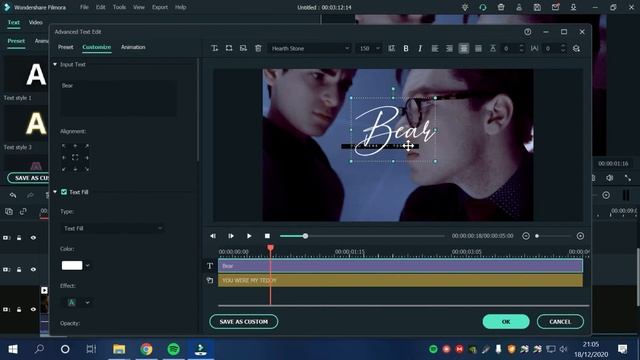Click the Add Text icon in the toolbar
Screen dimensions: 640x360
coord(215,48)
